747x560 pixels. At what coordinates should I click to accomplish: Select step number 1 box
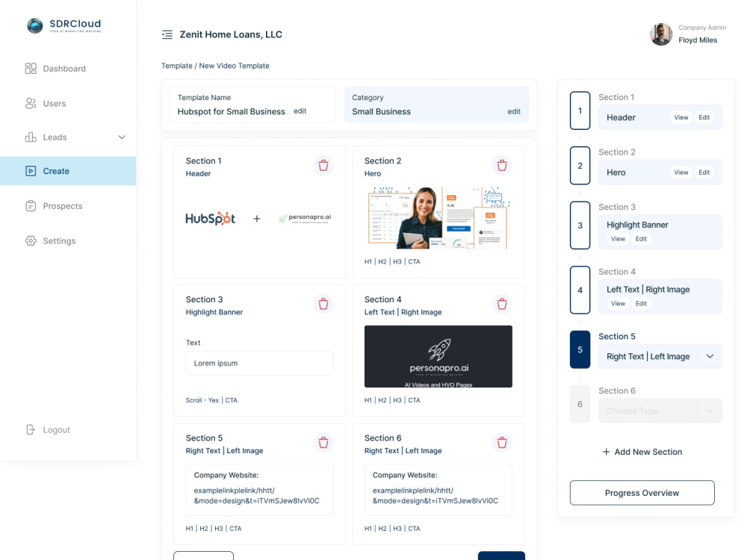click(580, 111)
